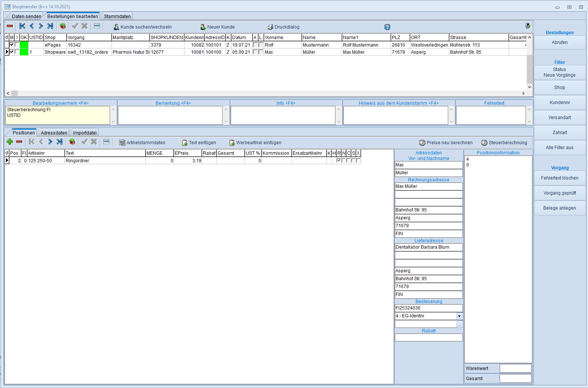
Task: Click the ellipsis button below Besteuerung dropdown
Action: point(459,325)
